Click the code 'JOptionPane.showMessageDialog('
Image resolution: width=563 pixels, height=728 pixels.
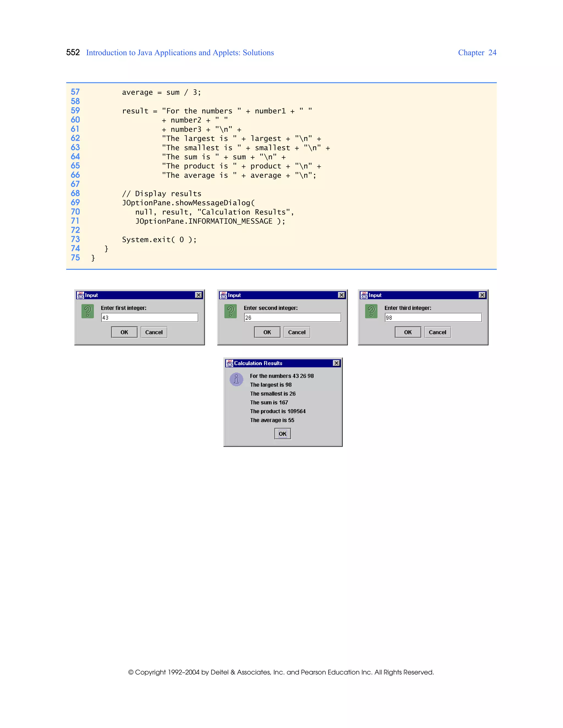tap(188, 203)
